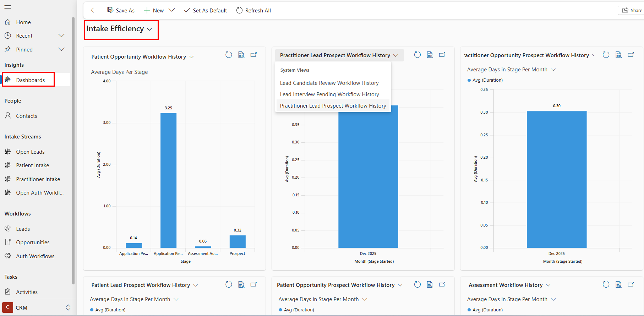Select Lead Interview Pending Workflow History view
This screenshot has height=316, width=644.
tap(329, 94)
